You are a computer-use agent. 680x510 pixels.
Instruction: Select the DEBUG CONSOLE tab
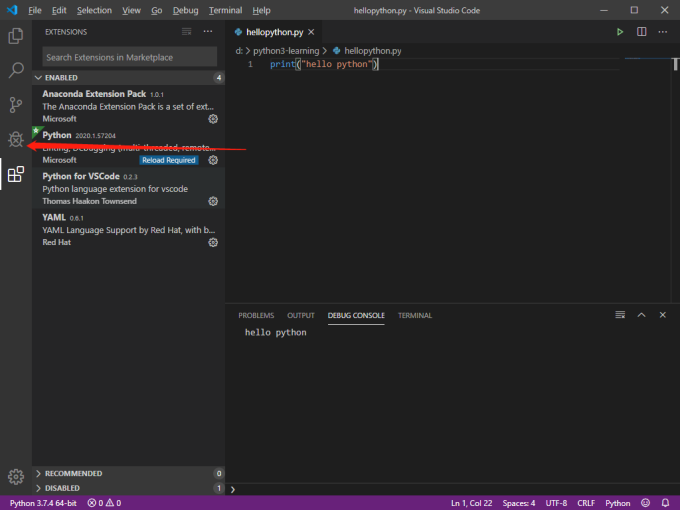(x=356, y=315)
